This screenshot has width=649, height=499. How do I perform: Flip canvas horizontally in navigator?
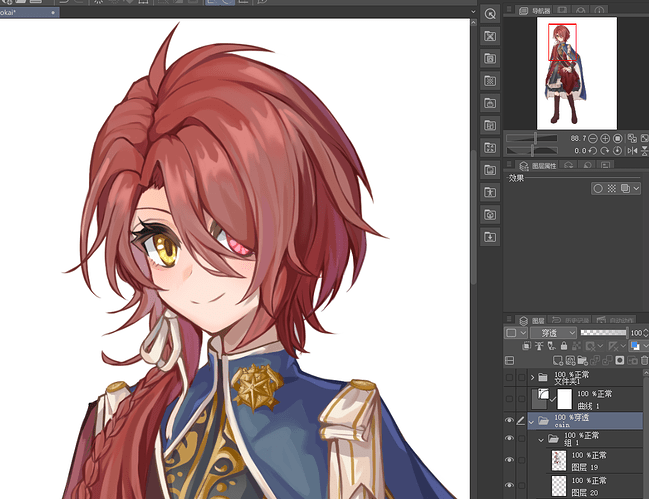[x=632, y=151]
